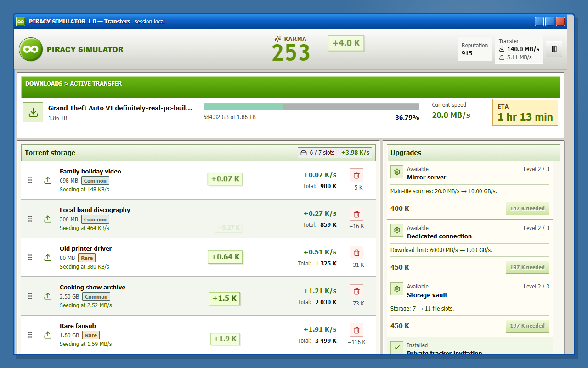
Task: Click the Cooking show archive file name
Action: [x=92, y=287]
